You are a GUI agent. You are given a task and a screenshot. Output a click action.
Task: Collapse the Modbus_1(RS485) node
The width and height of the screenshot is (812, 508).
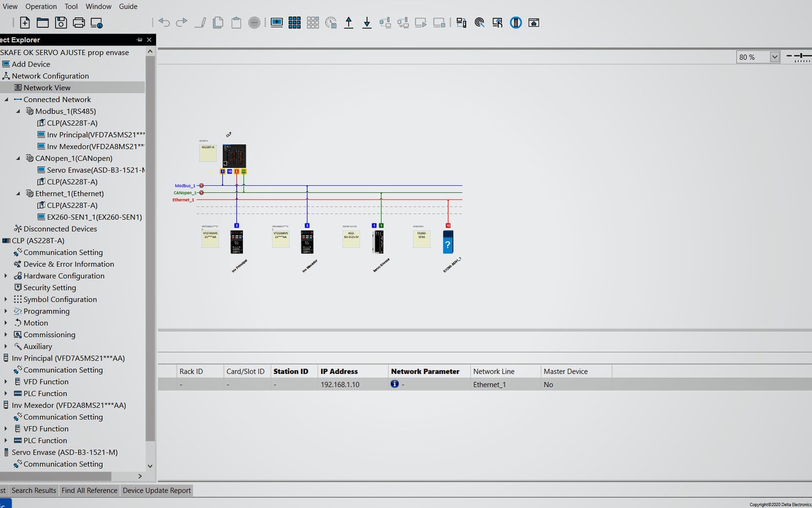click(x=18, y=111)
